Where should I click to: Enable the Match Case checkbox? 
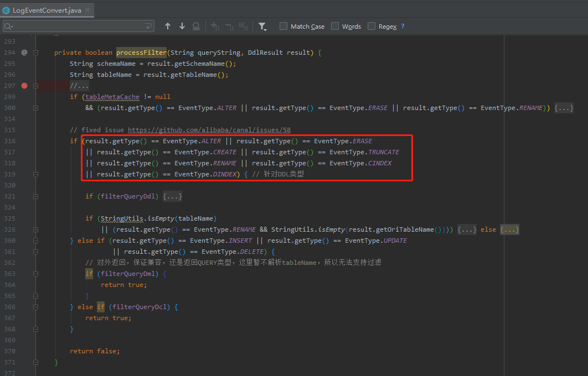click(283, 26)
